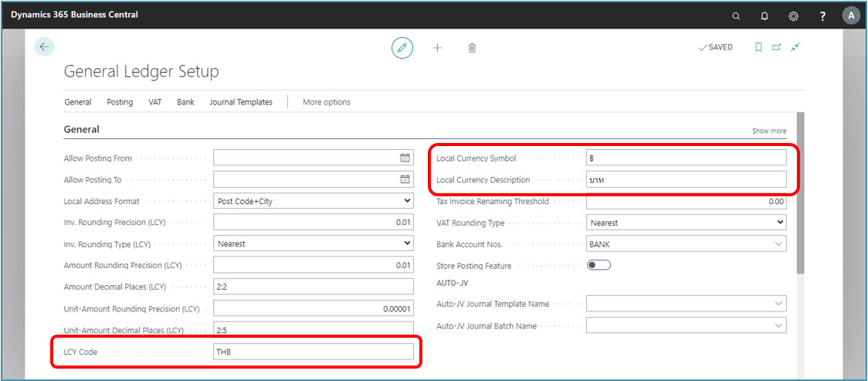868x381 pixels.
Task: Click the delete trash icon
Action: [472, 48]
